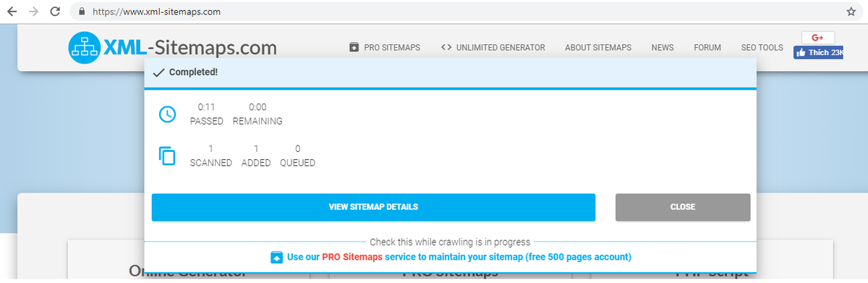
Task: Click the address bar URL field
Action: pyautogui.click(x=463, y=12)
